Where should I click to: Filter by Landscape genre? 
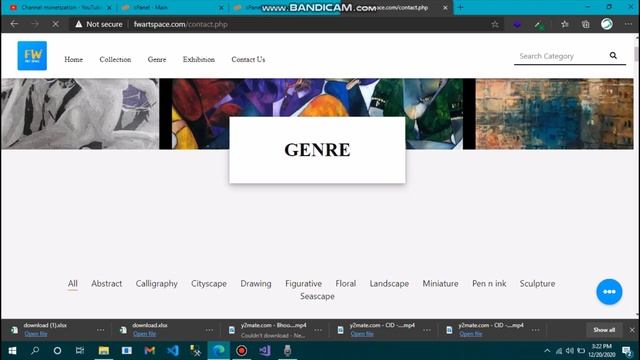point(389,284)
